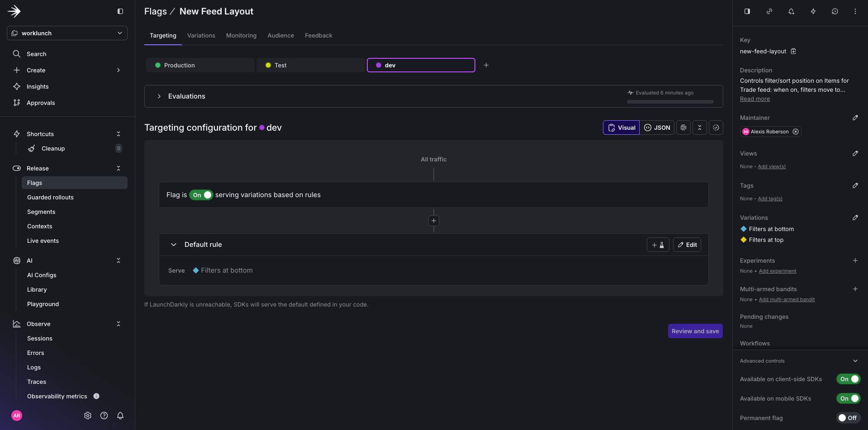Screen dimensions: 868x430
Task: Expand the Evaluations section
Action: pos(159,96)
